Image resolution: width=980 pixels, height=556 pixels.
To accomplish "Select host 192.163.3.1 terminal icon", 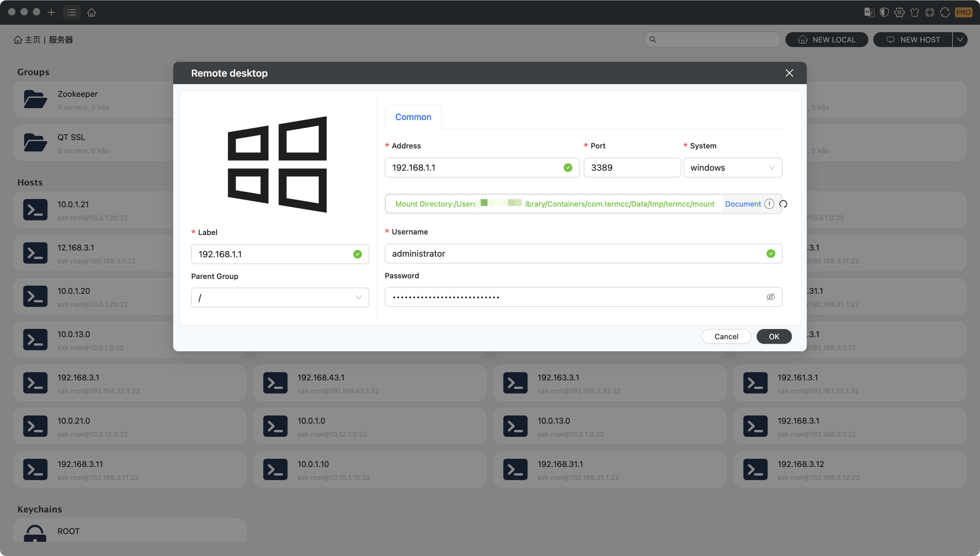I will (x=515, y=383).
